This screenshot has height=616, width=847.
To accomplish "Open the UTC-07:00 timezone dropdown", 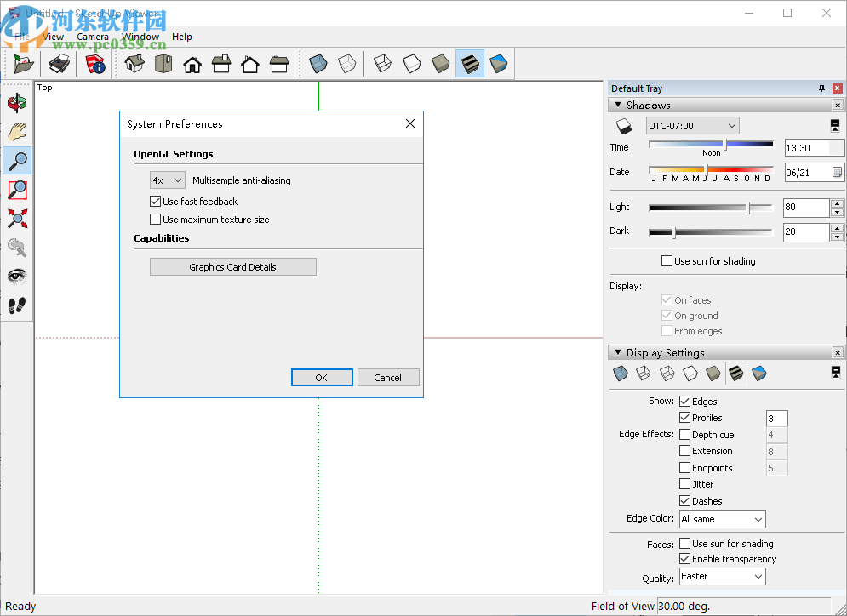I will click(692, 125).
